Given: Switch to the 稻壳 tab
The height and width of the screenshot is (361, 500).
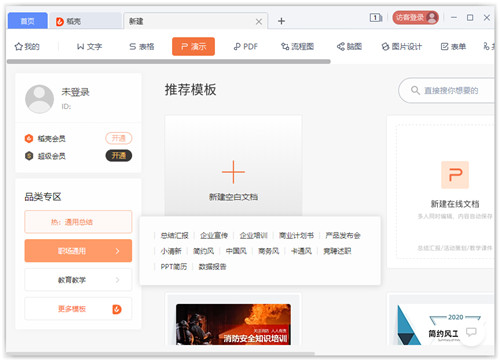Looking at the screenshot, I should point(85,21).
